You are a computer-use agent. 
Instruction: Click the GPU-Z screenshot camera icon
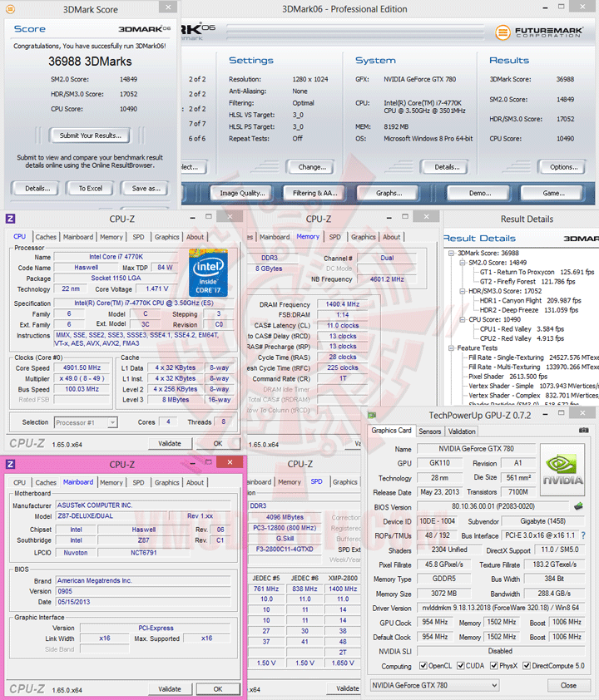[583, 431]
